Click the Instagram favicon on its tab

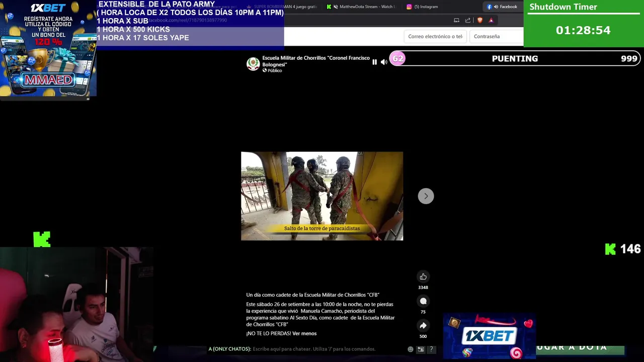coord(409,7)
